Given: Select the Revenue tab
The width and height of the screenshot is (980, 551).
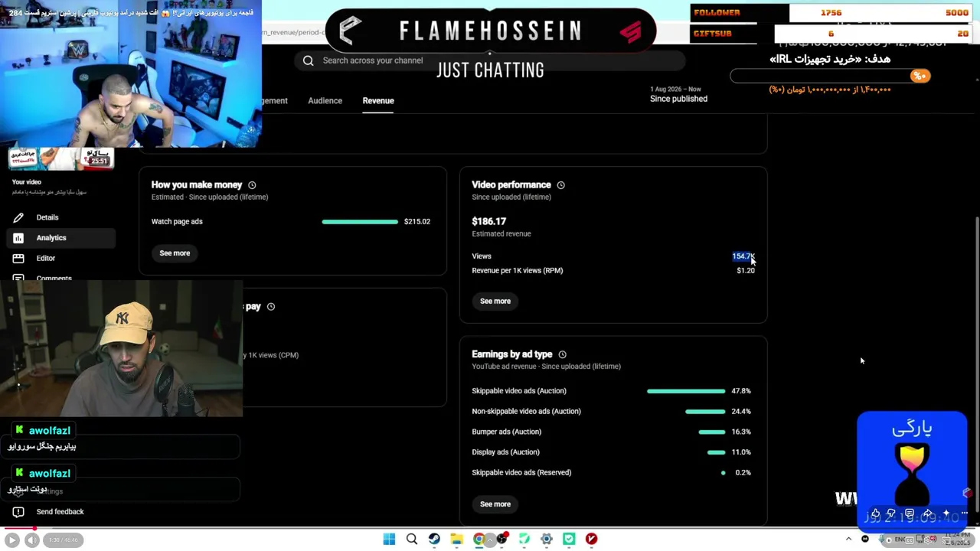Looking at the screenshot, I should tap(378, 100).
